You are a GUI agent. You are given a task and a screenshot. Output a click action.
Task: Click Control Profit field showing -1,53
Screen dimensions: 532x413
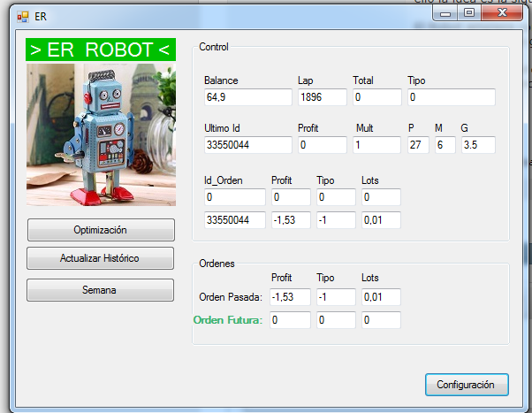(x=291, y=220)
